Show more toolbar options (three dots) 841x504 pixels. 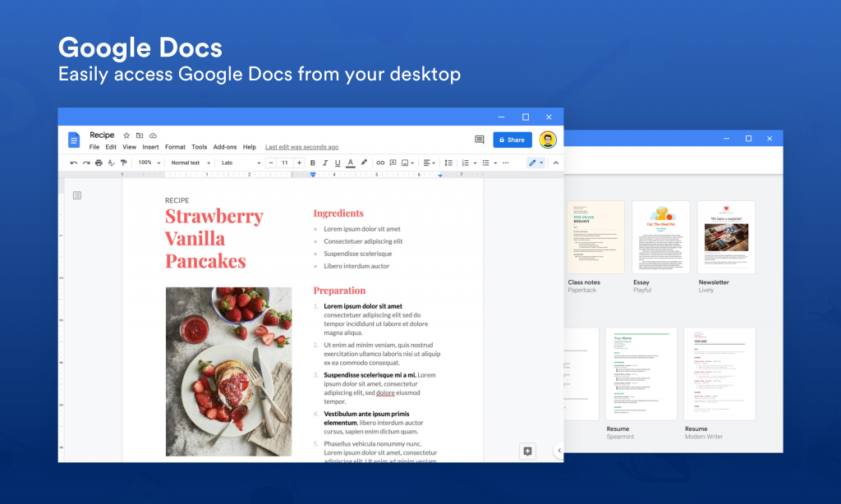(506, 163)
